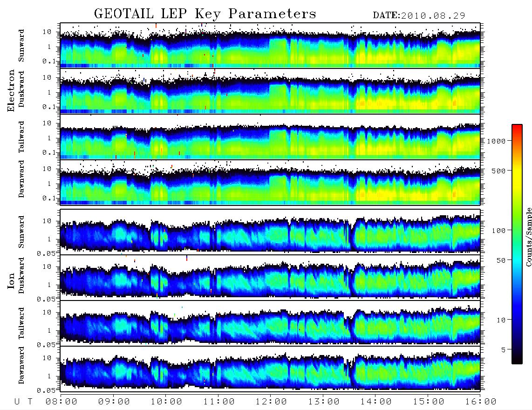The image size is (532, 410).
Task: Click the 1 tick of Electron Tailward panel
Action: 49,138
